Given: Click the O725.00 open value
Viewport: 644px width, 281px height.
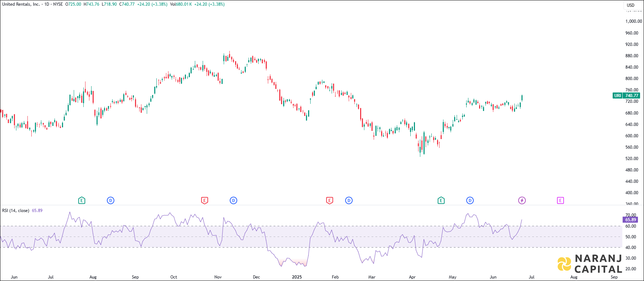Looking at the screenshot, I should point(73,4).
